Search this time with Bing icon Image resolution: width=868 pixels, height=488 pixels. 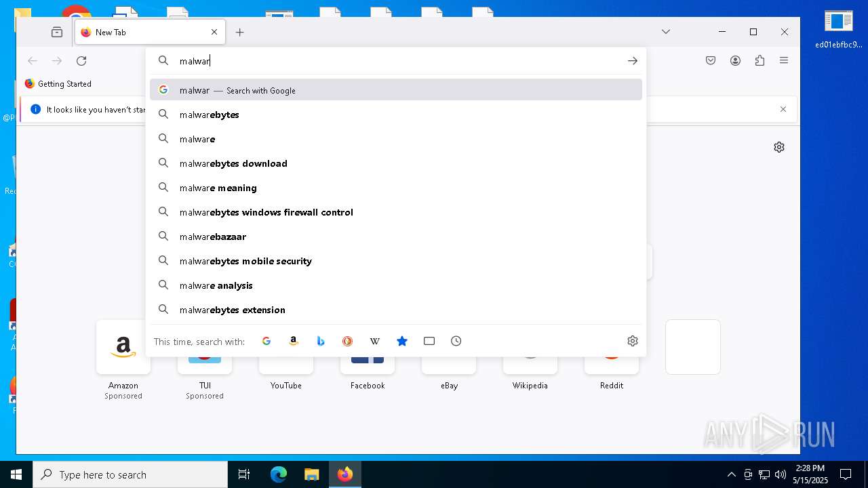321,341
